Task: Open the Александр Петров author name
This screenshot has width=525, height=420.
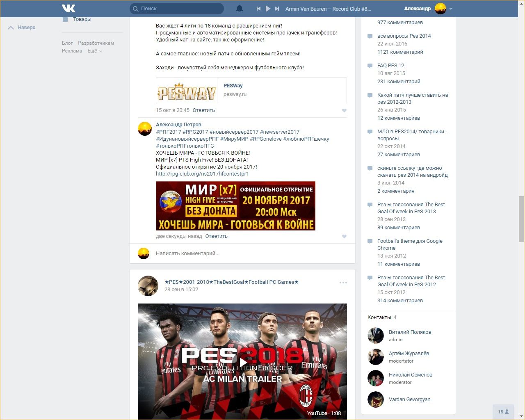Action: pos(178,125)
